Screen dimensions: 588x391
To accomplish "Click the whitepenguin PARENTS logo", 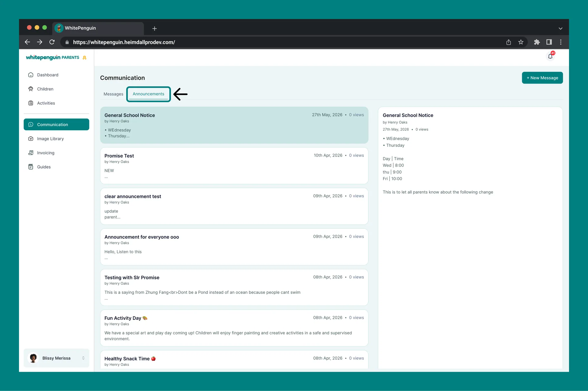I will point(56,57).
